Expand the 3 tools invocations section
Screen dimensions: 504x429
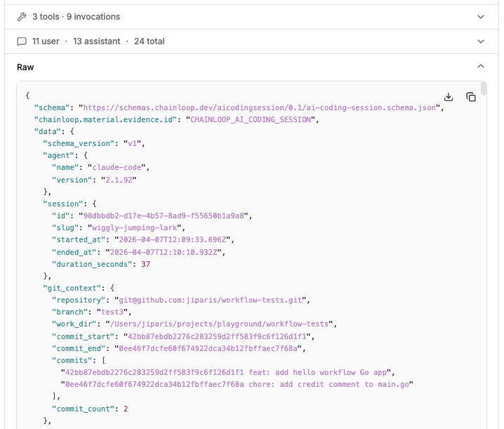[x=481, y=17]
